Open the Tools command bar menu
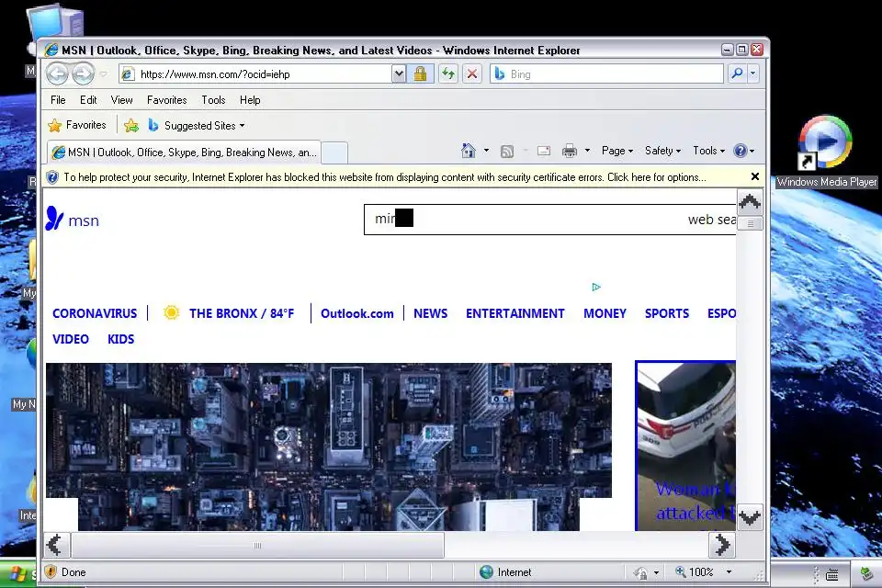882x588 pixels. 708,151
